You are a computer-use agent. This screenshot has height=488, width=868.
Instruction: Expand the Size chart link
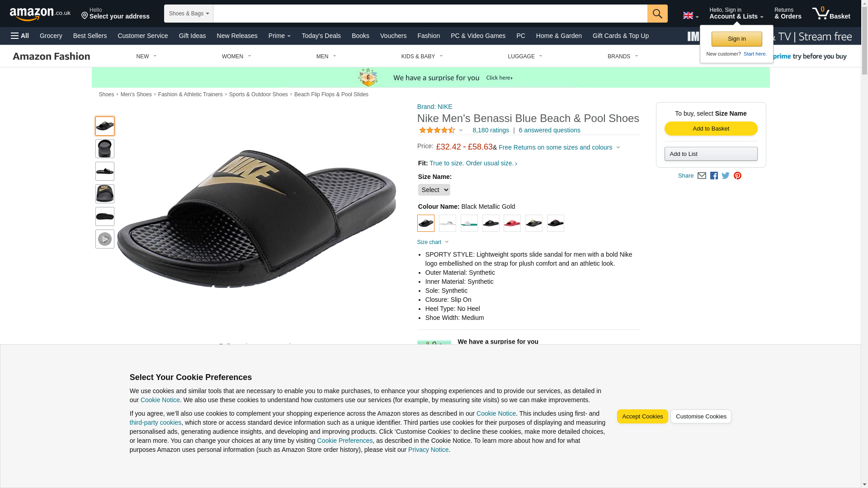click(x=433, y=242)
